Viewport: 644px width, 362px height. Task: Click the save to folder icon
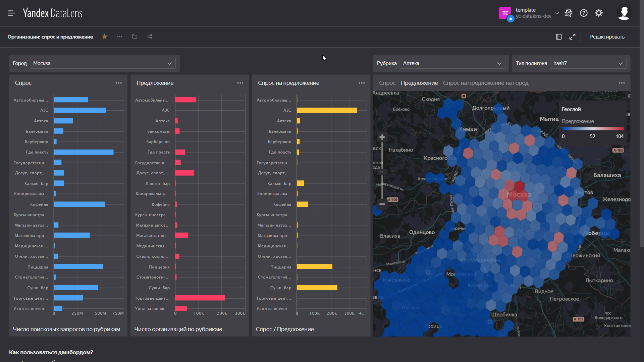click(x=135, y=36)
